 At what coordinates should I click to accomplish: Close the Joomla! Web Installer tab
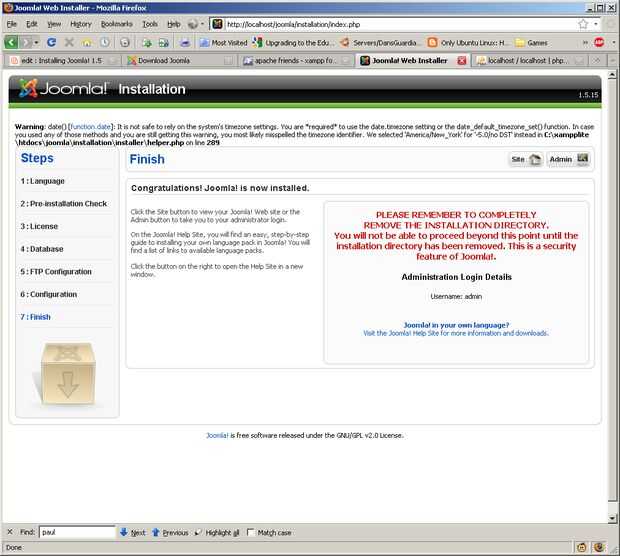click(461, 61)
